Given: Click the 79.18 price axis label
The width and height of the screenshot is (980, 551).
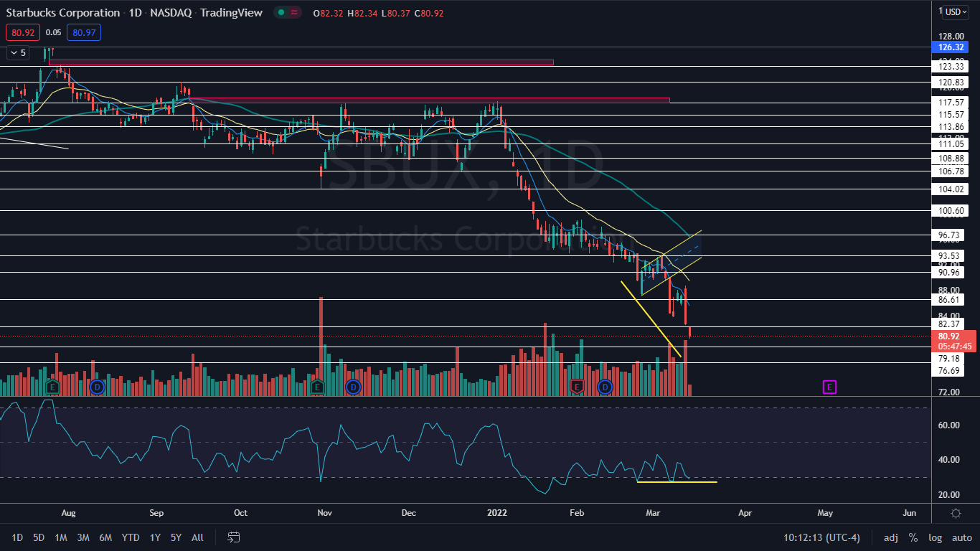Looking at the screenshot, I should click(x=950, y=358).
